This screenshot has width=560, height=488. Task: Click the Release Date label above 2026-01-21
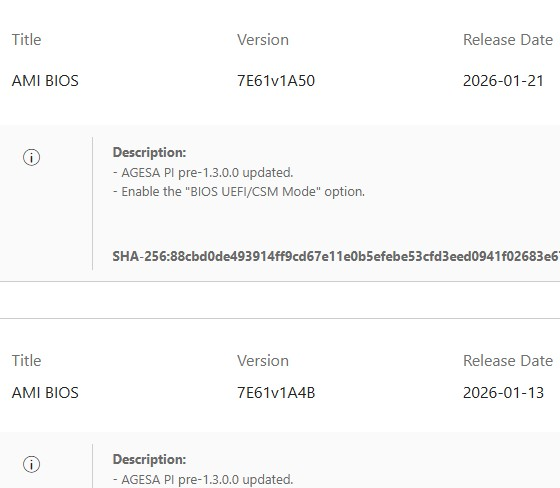[x=508, y=40]
